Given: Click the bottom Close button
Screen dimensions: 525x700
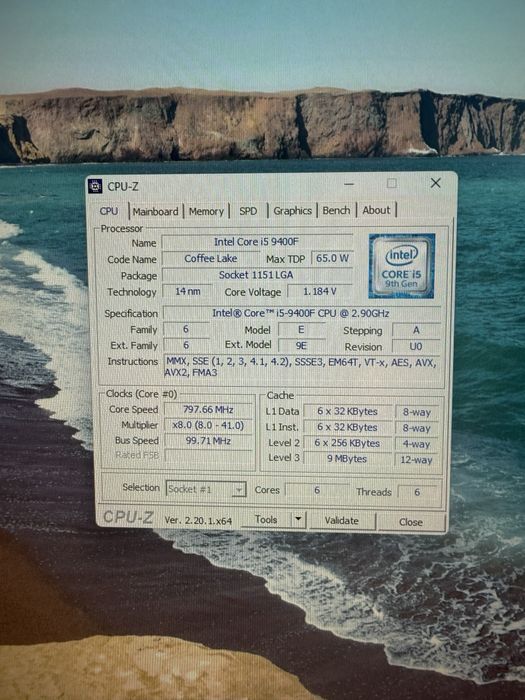Looking at the screenshot, I should [411, 522].
